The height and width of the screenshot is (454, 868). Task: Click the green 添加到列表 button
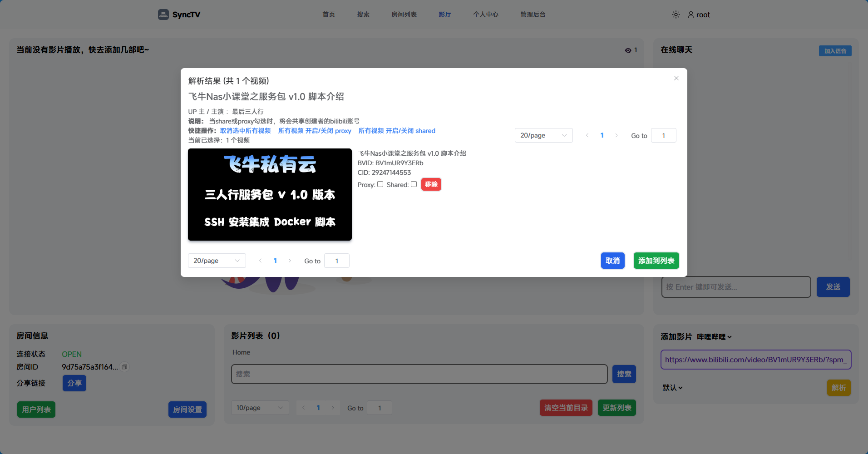click(x=656, y=261)
